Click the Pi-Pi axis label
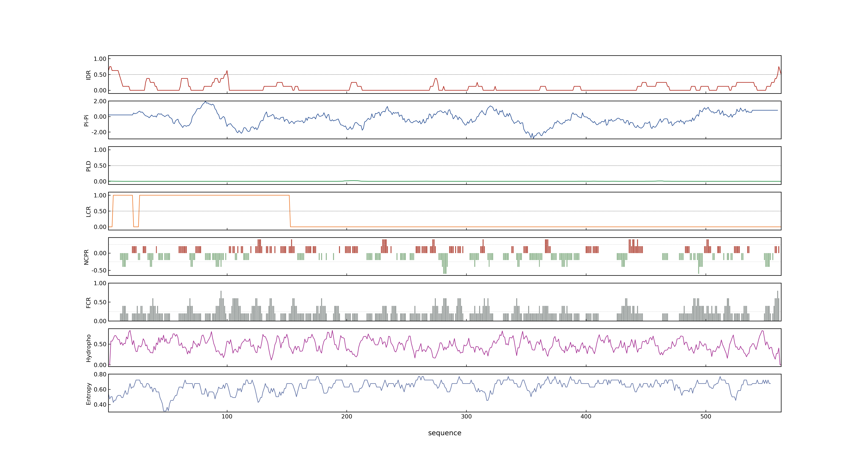The width and height of the screenshot is (868, 463). click(x=86, y=120)
